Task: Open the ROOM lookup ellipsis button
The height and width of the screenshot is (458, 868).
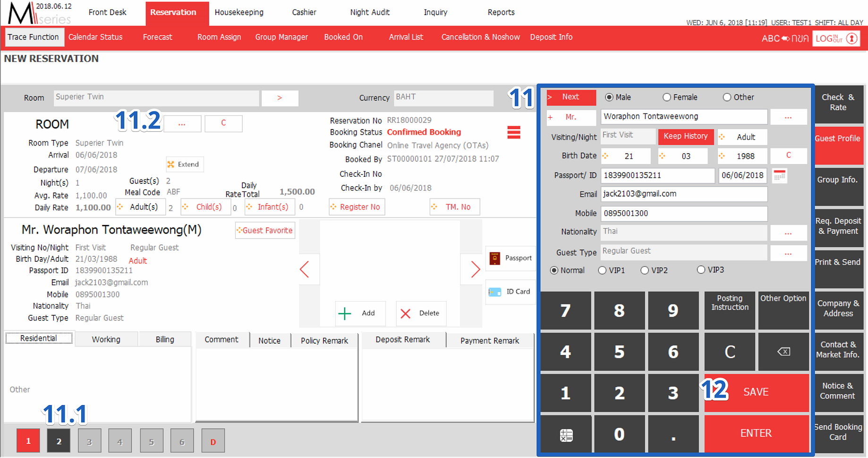Action: click(x=182, y=124)
